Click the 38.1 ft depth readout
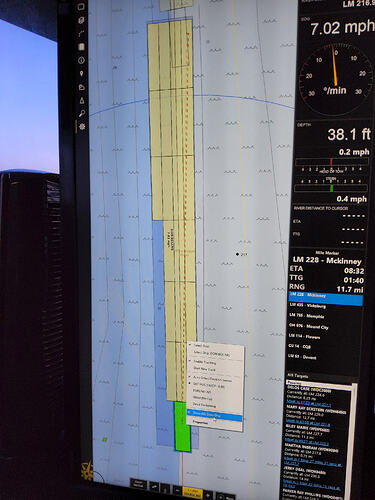Screen dimensions: 375x500 [x=349, y=134]
